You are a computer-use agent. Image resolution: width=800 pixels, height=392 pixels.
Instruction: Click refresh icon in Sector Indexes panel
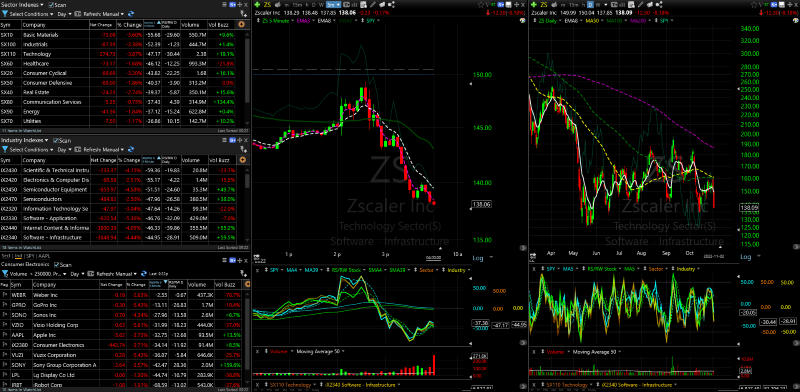131,14
